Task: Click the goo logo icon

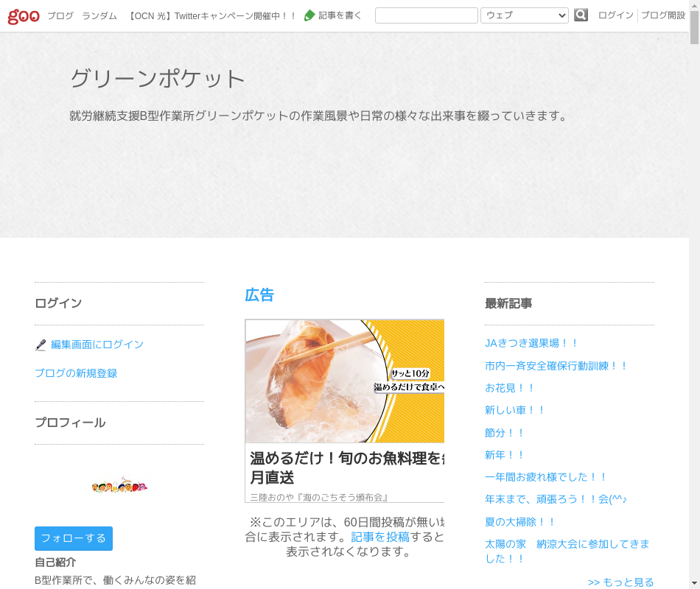Action: (x=24, y=15)
